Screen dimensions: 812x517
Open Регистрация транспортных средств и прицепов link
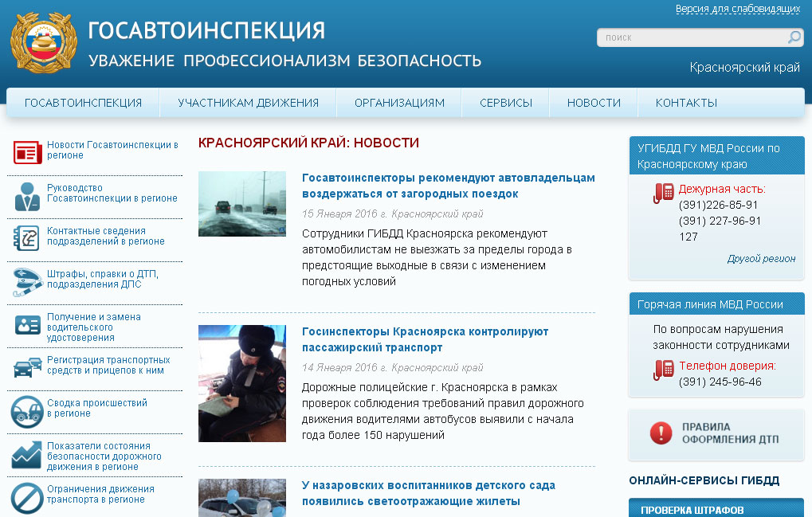click(x=108, y=365)
